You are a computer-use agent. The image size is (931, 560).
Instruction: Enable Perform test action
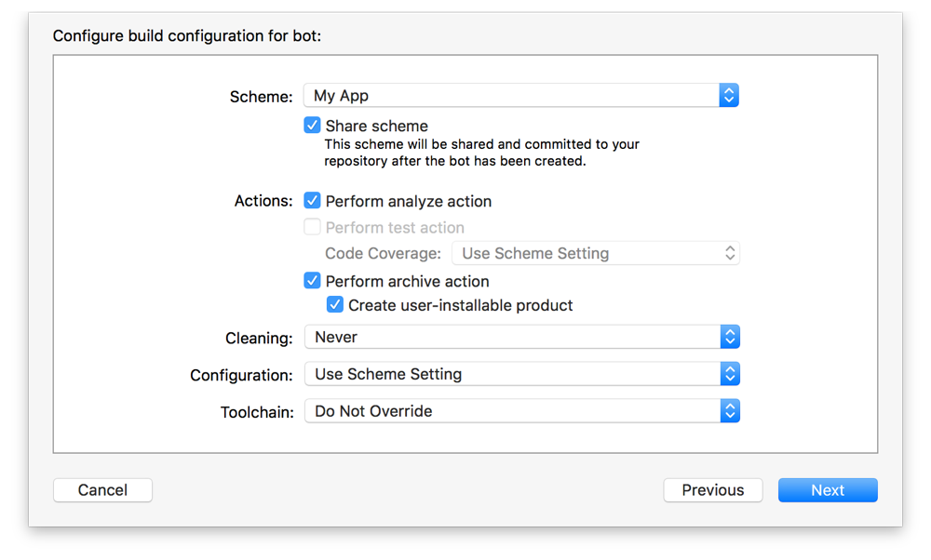coord(312,227)
